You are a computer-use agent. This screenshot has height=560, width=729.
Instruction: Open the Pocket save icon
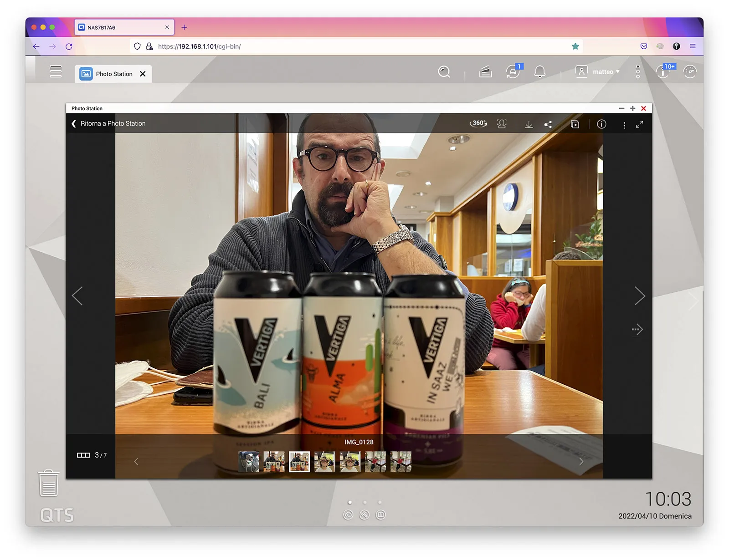644,46
